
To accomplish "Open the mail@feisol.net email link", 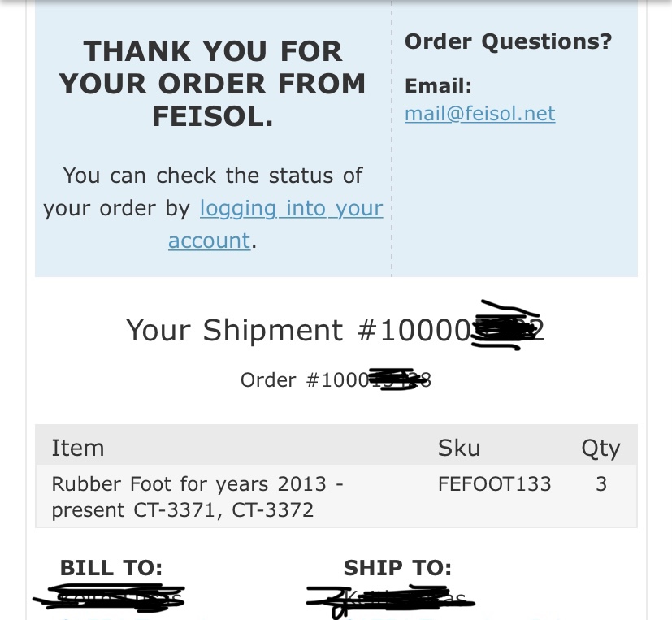I will [x=480, y=114].
